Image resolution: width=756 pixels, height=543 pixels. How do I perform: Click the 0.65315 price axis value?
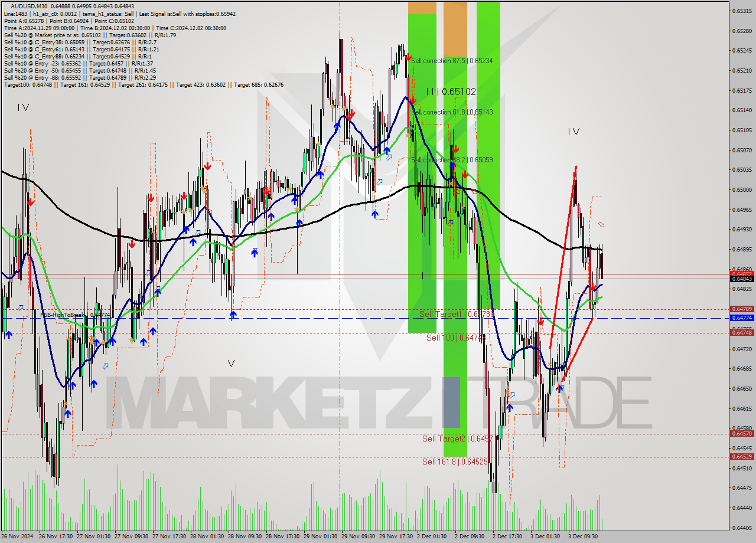click(742, 11)
